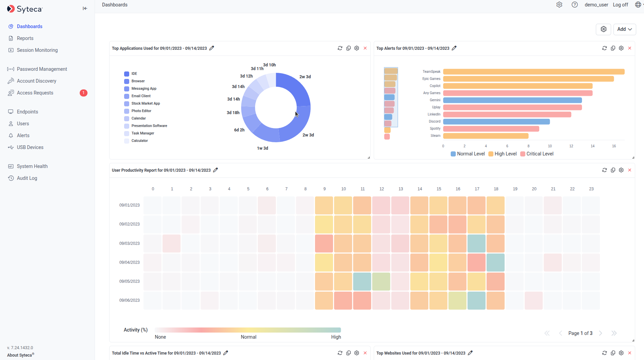Viewport: 644px width, 360px height.
Task: Edit Top Applications Used widget title
Action: coord(212,48)
